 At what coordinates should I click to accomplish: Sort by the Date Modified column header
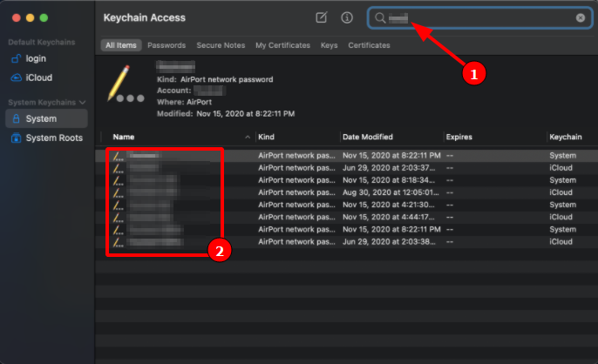coord(368,137)
